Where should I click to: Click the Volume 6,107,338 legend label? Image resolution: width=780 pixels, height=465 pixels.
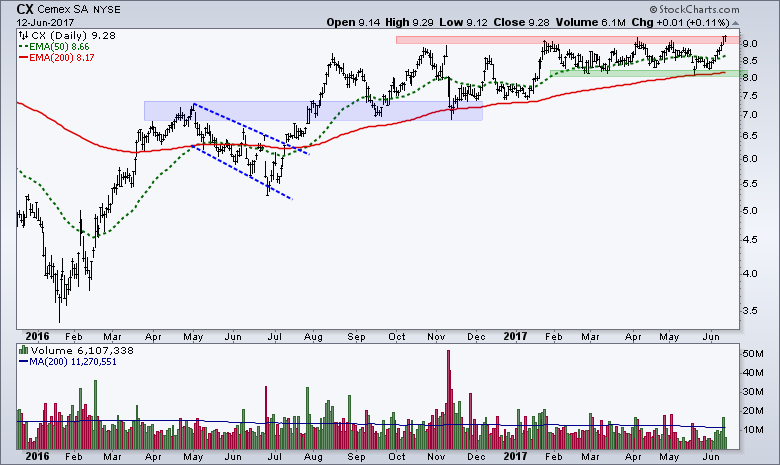point(82,350)
